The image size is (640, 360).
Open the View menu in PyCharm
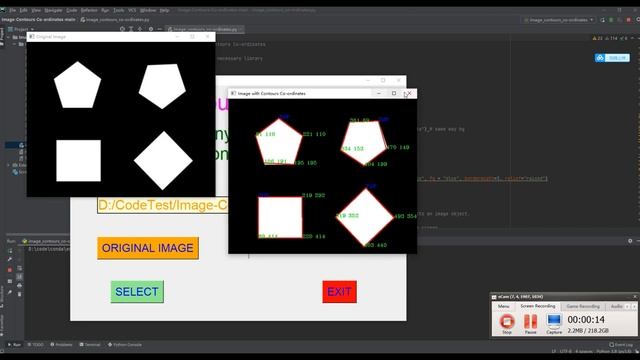(x=36, y=10)
